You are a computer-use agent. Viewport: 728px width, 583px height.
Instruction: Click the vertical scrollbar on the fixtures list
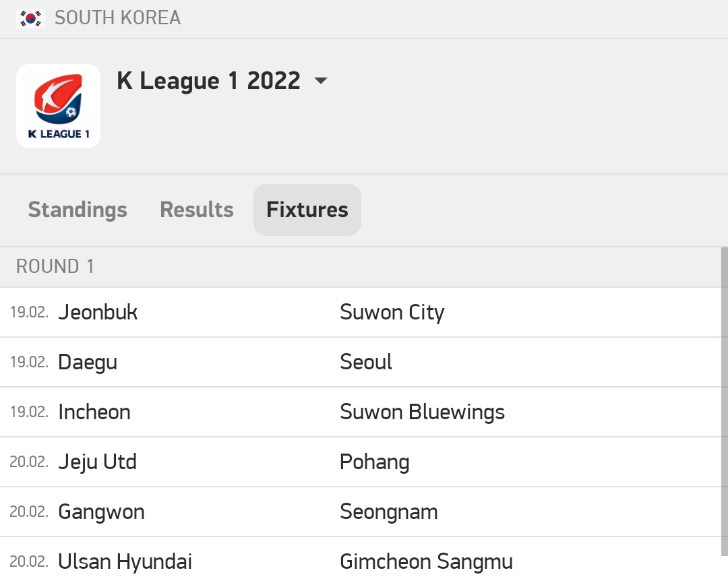pos(725,402)
